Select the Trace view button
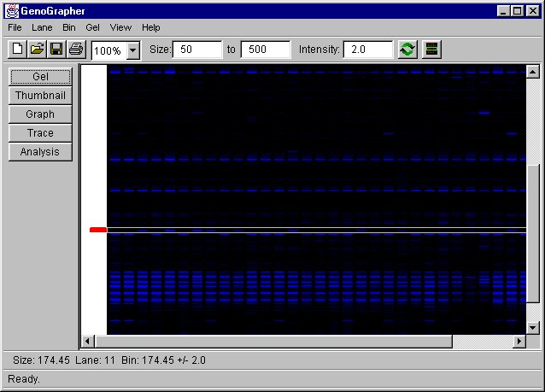 (x=40, y=133)
